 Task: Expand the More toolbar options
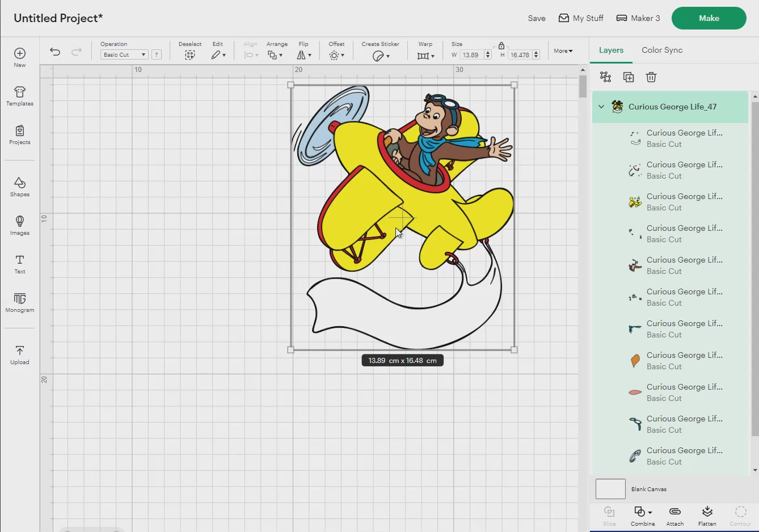[563, 50]
